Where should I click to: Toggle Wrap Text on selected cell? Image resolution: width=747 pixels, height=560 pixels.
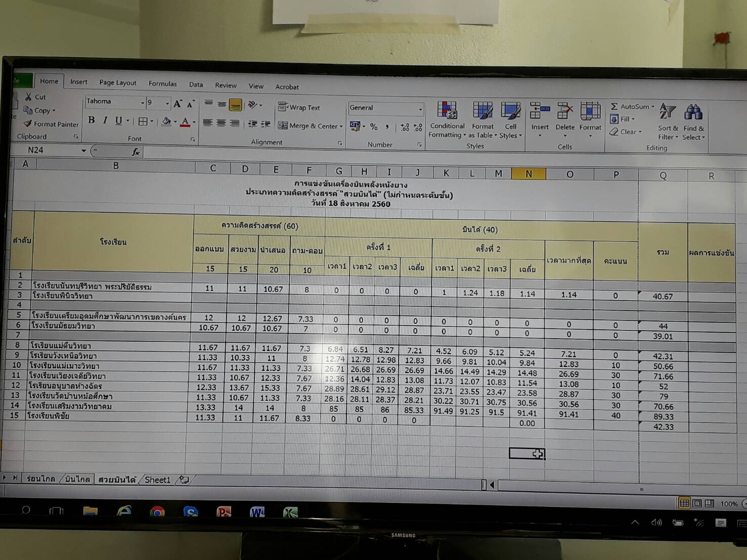coord(299,107)
